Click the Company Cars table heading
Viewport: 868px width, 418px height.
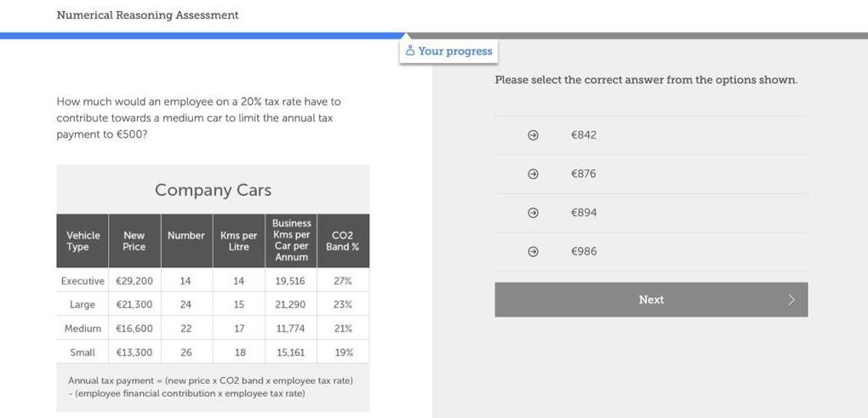point(213,190)
